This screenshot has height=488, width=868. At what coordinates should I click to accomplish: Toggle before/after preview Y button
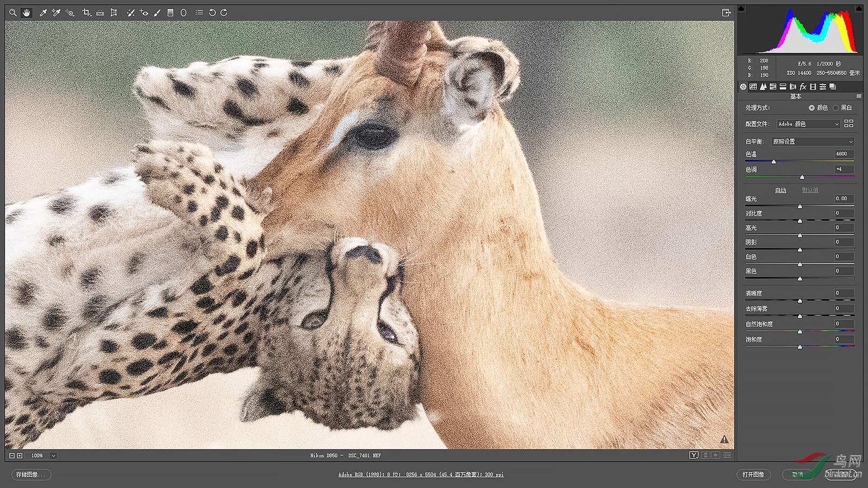(x=694, y=455)
